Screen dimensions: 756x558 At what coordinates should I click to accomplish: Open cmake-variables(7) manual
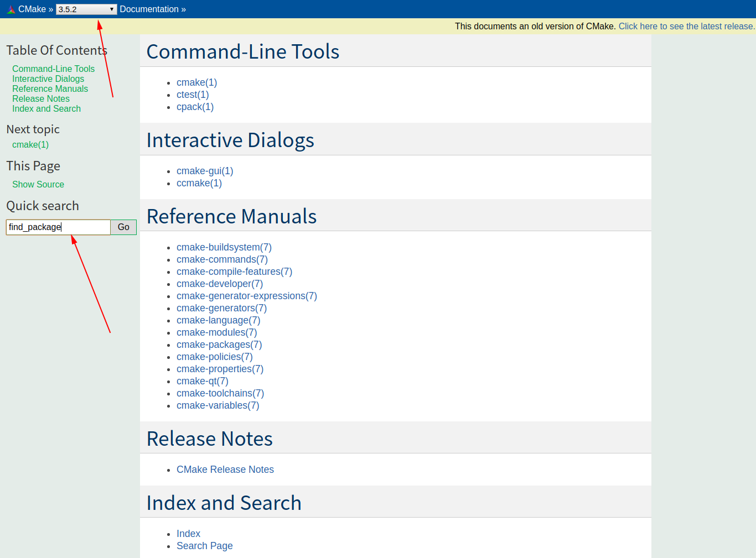(218, 405)
